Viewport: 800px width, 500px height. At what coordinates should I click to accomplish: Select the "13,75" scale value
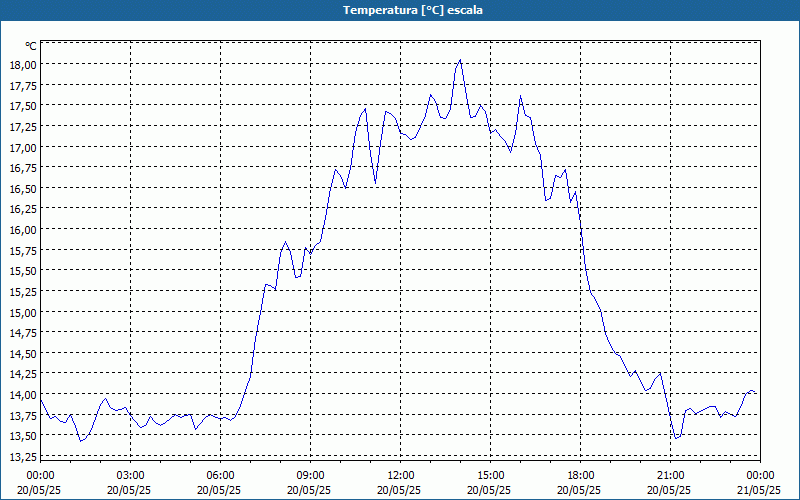click(23, 415)
